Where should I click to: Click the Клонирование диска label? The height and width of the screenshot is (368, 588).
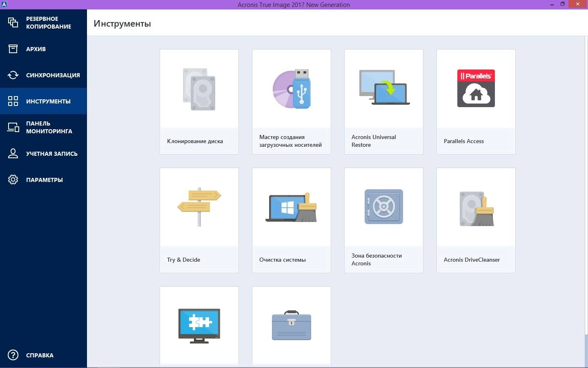click(x=195, y=141)
